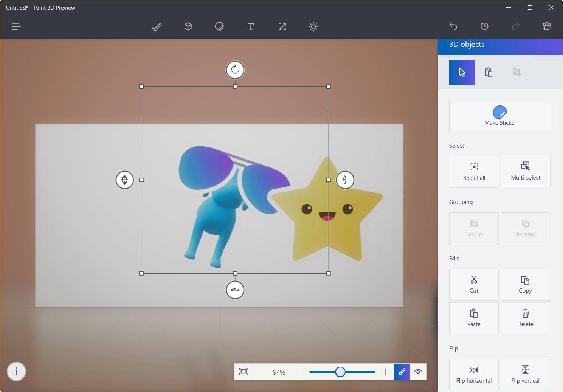Click the fit-to-screen zoom icon
The width and height of the screenshot is (563, 392).
(x=243, y=372)
